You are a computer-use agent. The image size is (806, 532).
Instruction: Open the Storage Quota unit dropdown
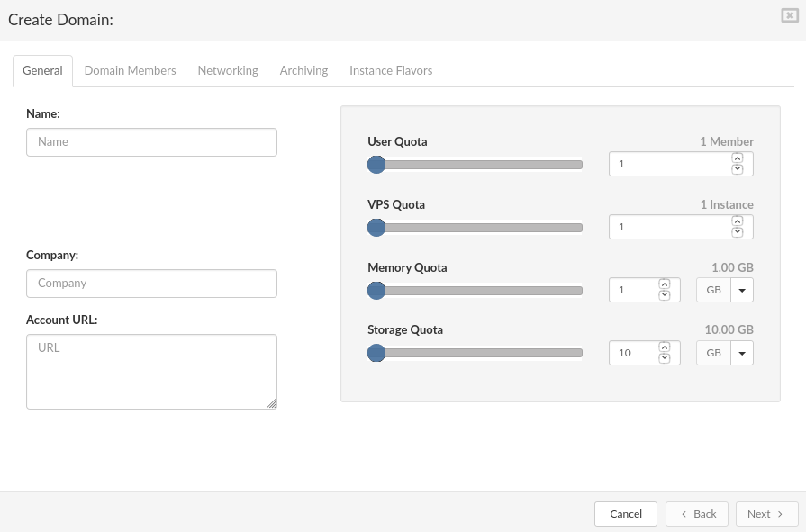(741, 353)
